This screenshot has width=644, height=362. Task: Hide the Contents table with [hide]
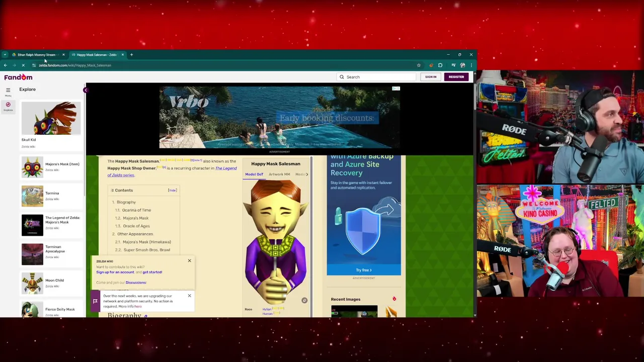[x=172, y=191]
